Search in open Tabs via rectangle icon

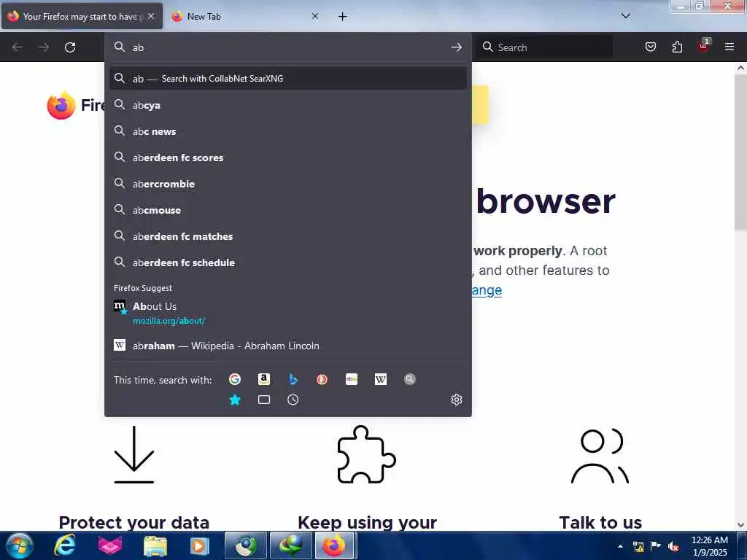(264, 400)
